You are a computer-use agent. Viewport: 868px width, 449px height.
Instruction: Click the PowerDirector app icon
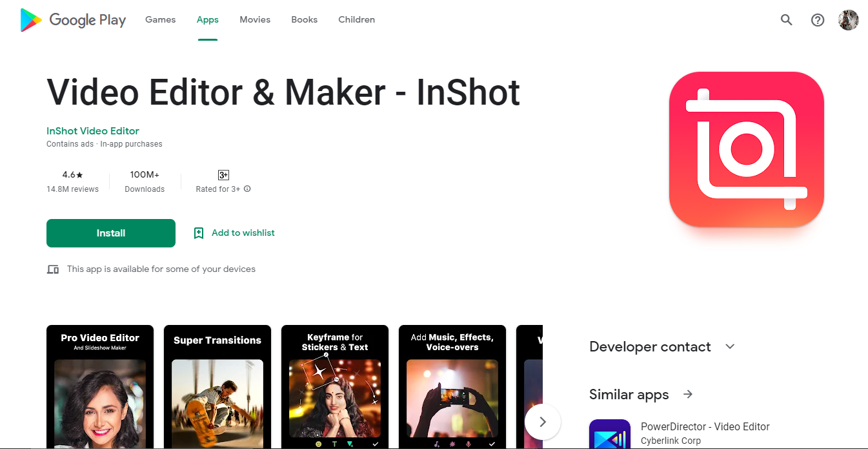click(610, 434)
